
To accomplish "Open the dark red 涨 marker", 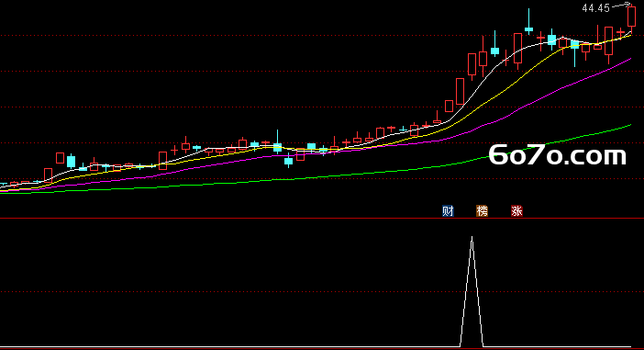I will [x=516, y=211].
